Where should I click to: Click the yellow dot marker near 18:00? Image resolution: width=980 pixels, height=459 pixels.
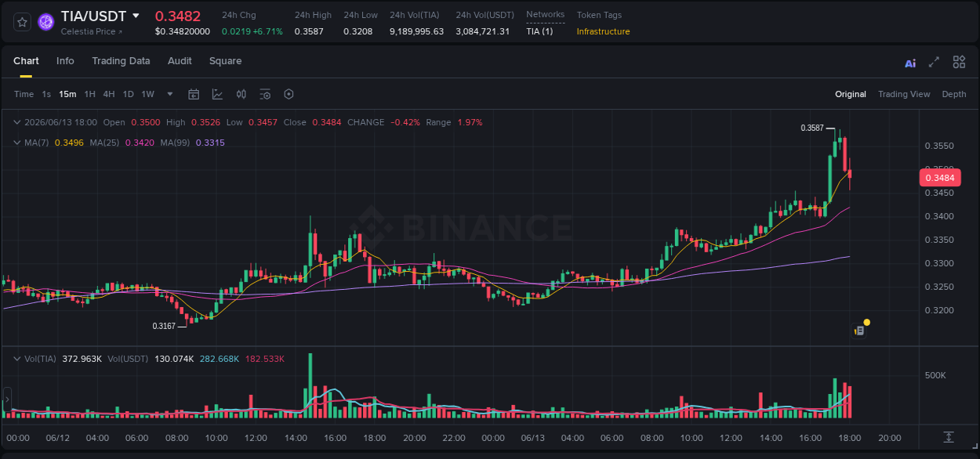tap(866, 322)
